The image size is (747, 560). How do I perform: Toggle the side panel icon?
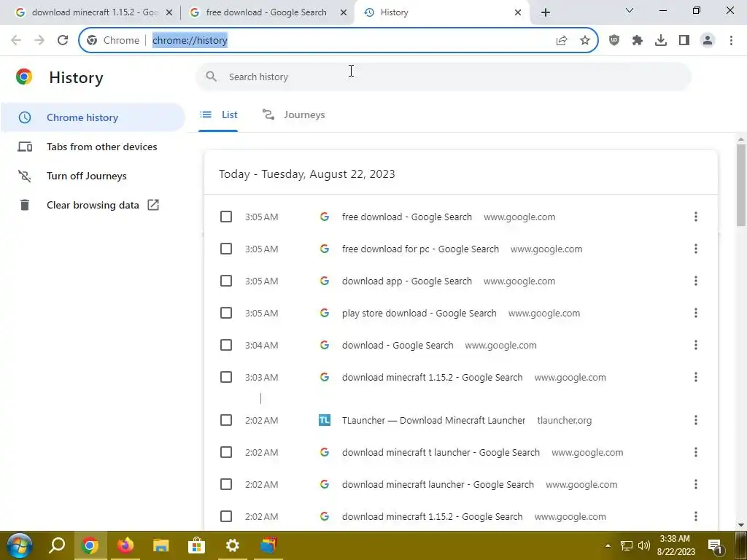(x=684, y=41)
